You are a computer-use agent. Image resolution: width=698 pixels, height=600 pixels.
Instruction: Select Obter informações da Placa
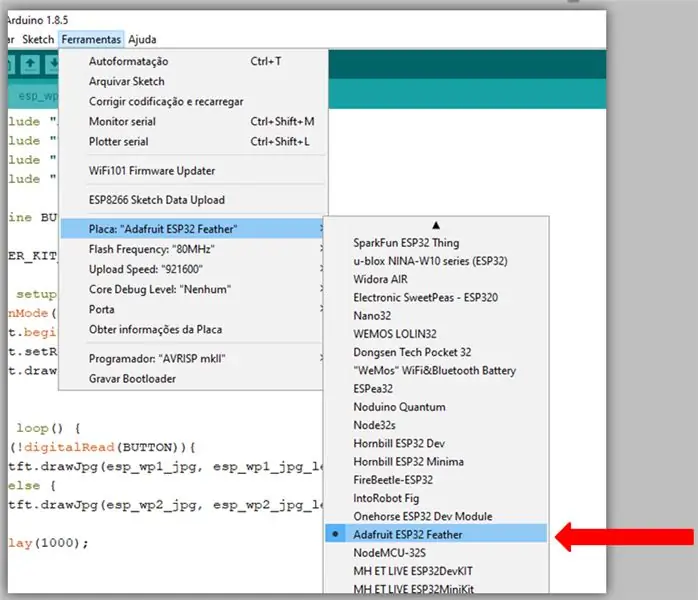coord(193,329)
